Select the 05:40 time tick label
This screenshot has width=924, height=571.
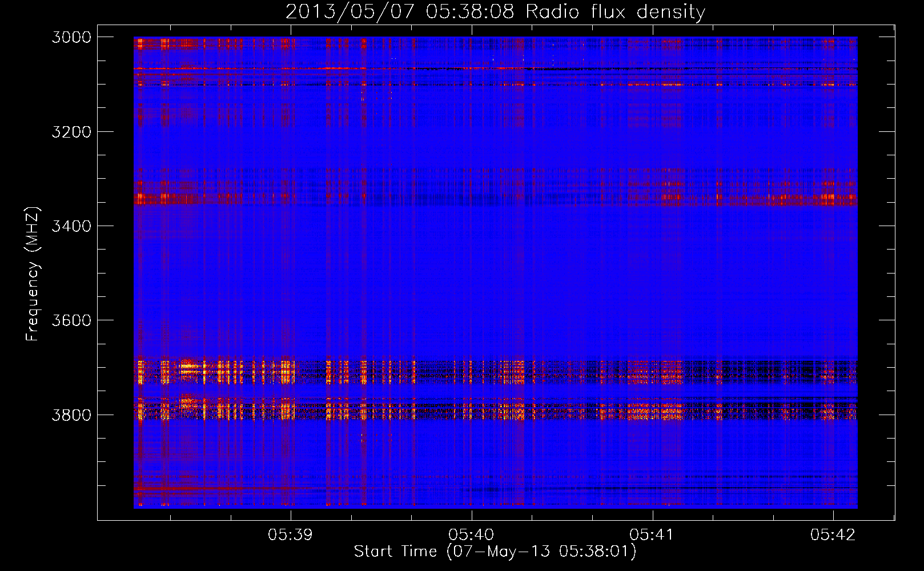coord(471,534)
